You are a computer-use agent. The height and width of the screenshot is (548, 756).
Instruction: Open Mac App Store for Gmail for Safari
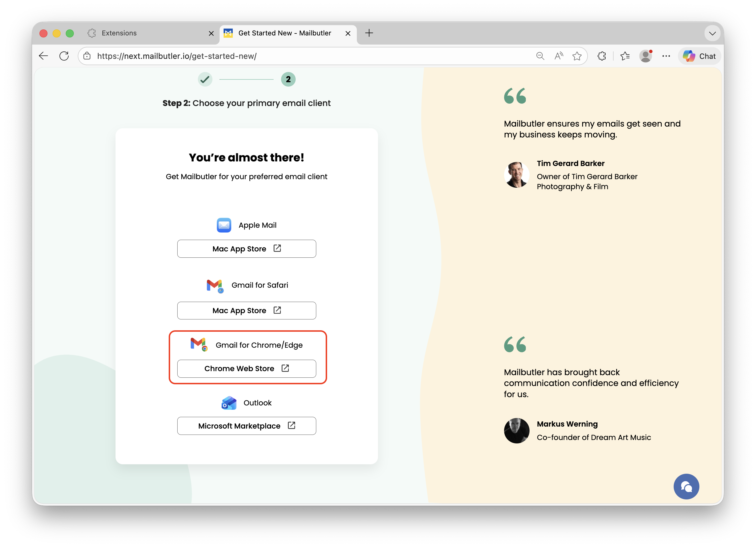pyautogui.click(x=246, y=311)
